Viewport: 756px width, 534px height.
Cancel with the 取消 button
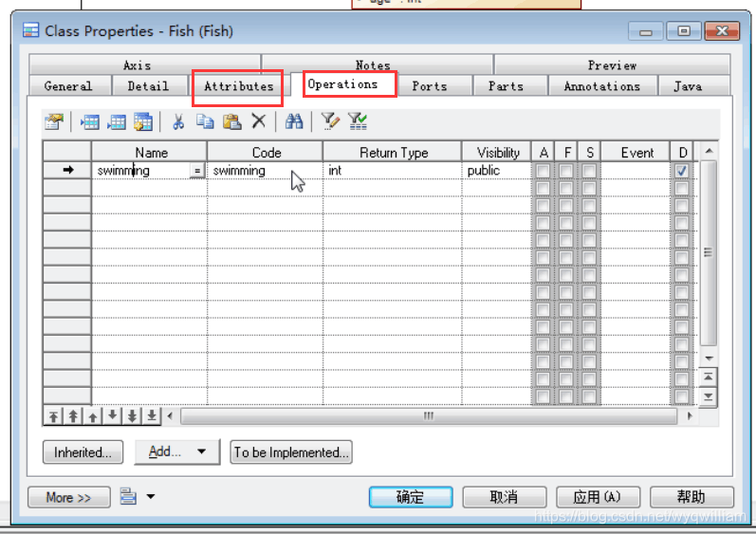(x=505, y=497)
